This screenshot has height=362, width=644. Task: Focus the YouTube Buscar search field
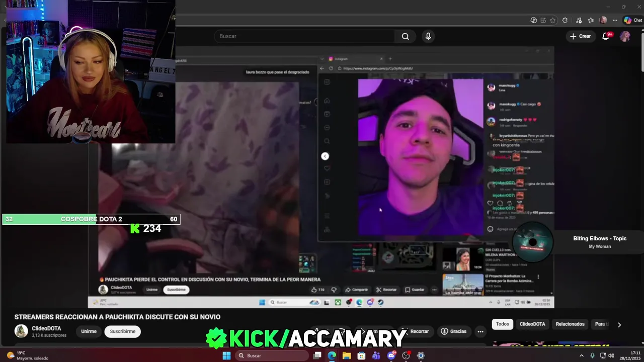pyautogui.click(x=304, y=36)
